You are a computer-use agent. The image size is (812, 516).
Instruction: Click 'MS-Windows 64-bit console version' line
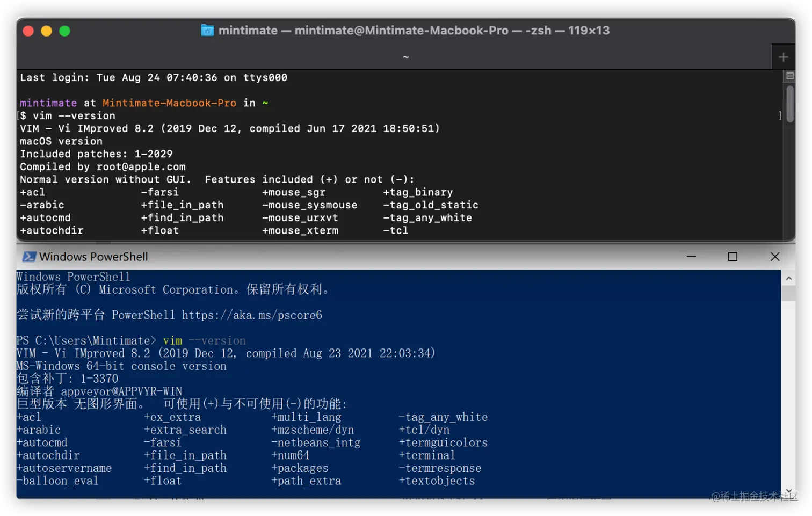[x=121, y=366]
